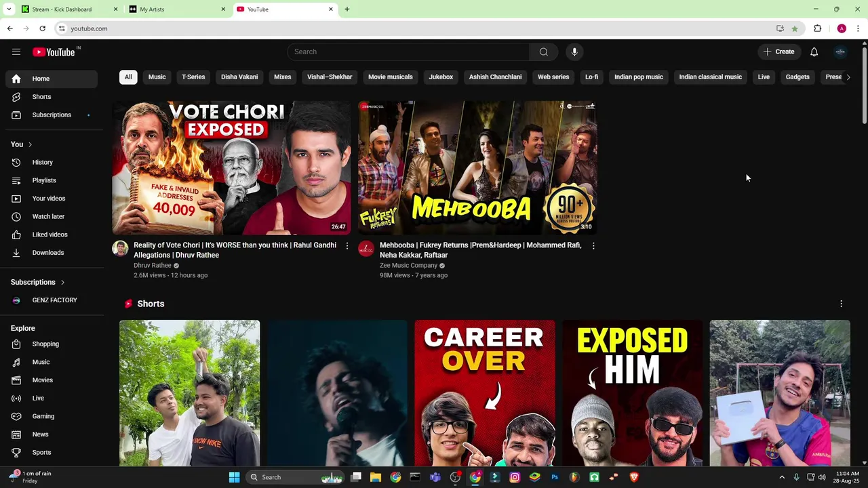Viewport: 868px width, 488px height.
Task: Open Watch later in the sidebar
Action: point(52,216)
